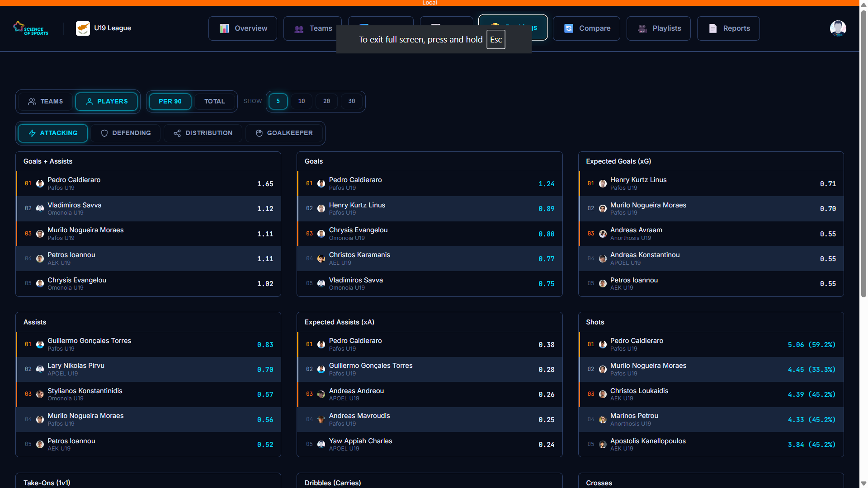
Task: Click the share-nodes Distribution icon
Action: click(x=177, y=133)
